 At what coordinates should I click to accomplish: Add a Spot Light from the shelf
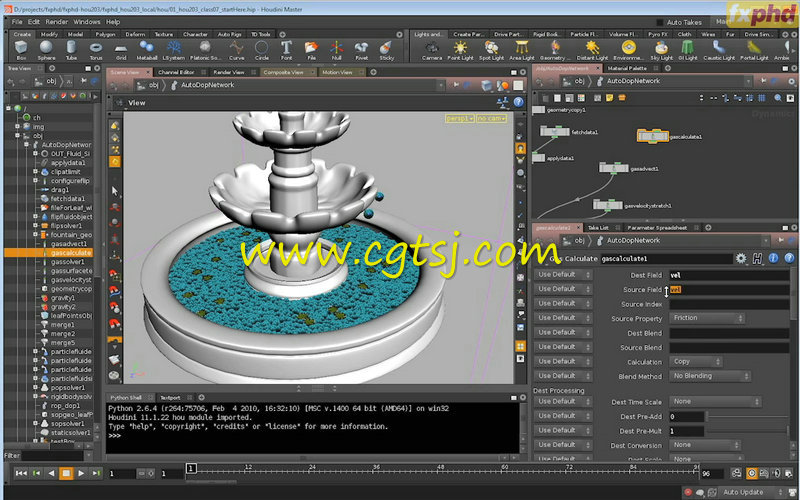(x=491, y=50)
